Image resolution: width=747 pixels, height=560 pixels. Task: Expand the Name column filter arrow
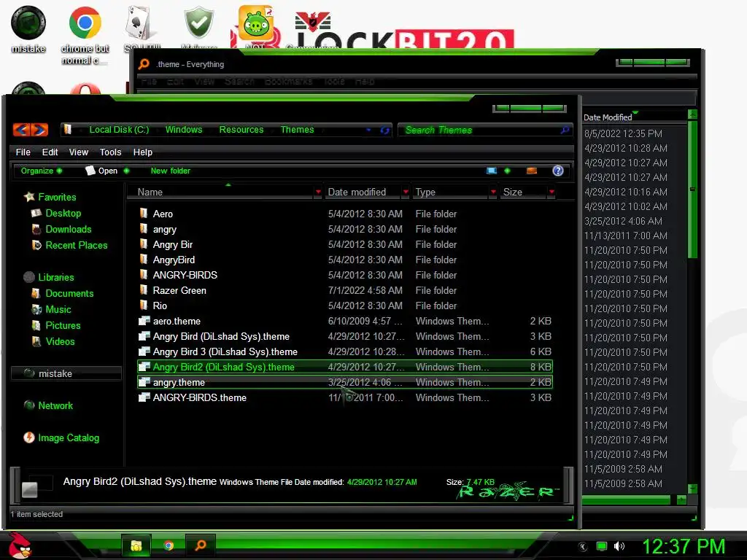[x=318, y=192]
